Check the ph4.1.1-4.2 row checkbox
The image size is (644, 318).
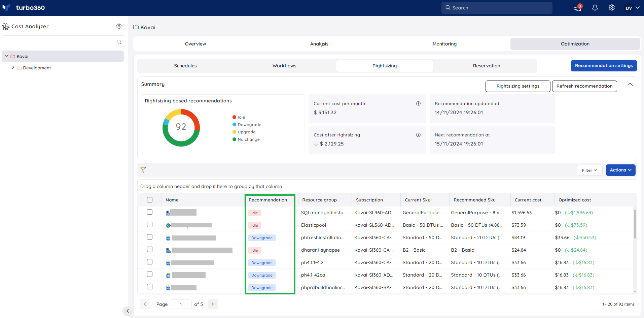(x=150, y=262)
